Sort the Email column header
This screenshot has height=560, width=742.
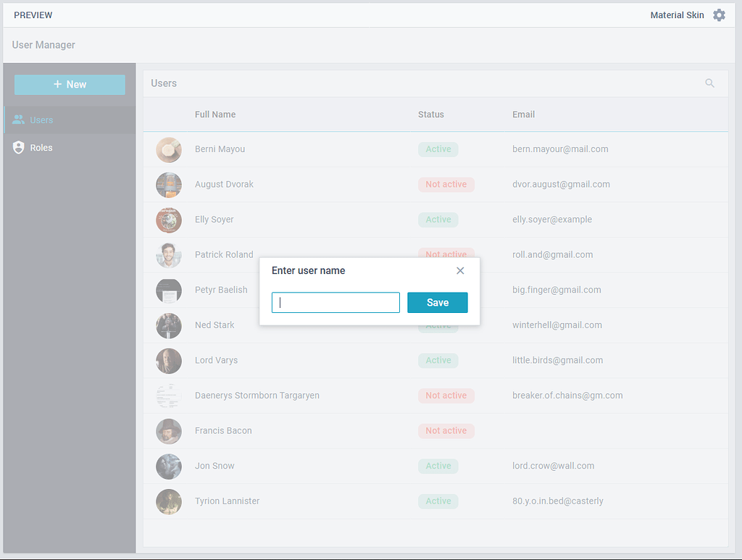(x=523, y=114)
